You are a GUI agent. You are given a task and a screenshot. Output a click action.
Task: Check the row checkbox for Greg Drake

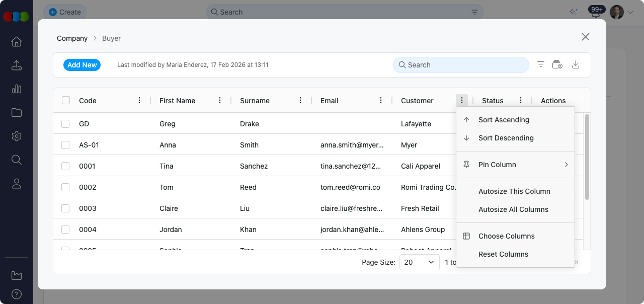point(66,124)
